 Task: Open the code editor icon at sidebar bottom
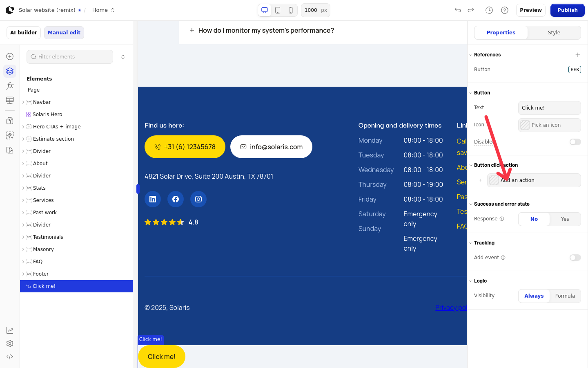point(10,357)
